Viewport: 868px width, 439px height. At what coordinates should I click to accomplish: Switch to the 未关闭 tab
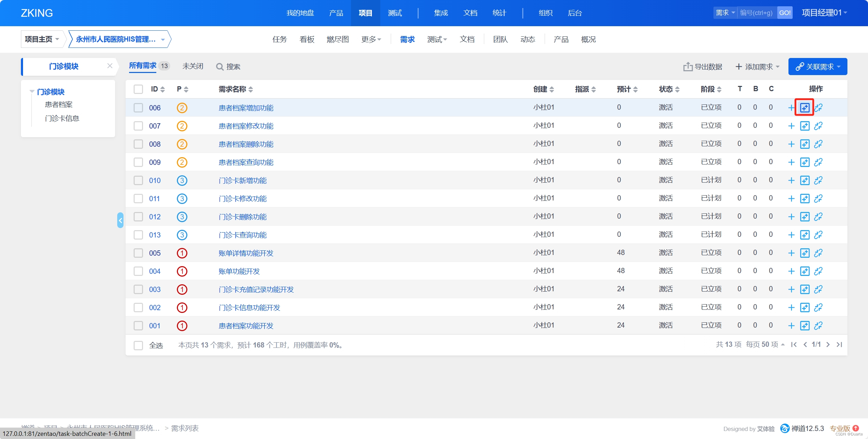tap(193, 66)
